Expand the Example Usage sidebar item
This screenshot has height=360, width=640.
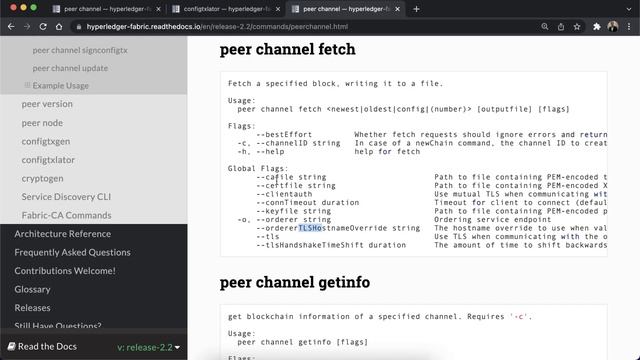[x=27, y=85]
